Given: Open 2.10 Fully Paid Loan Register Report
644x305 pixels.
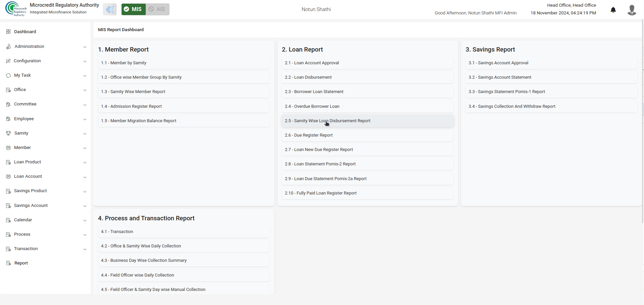Looking at the screenshot, I should coord(368,193).
